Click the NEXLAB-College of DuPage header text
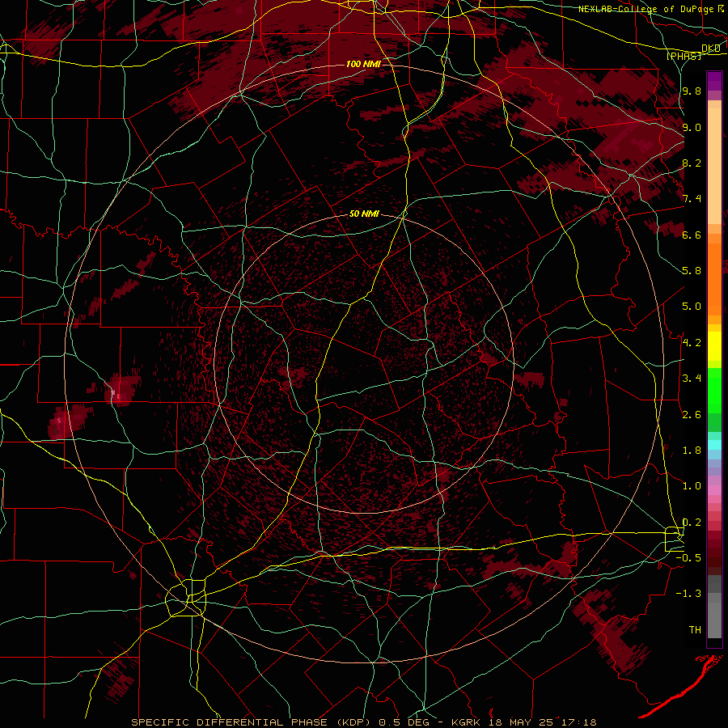The image size is (728, 728). [x=647, y=9]
